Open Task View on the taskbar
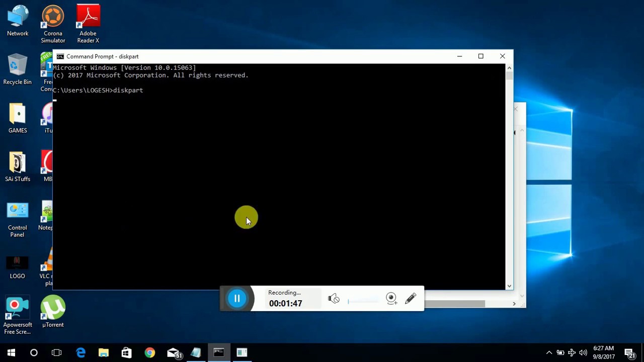Image resolution: width=644 pixels, height=362 pixels. (x=56, y=352)
